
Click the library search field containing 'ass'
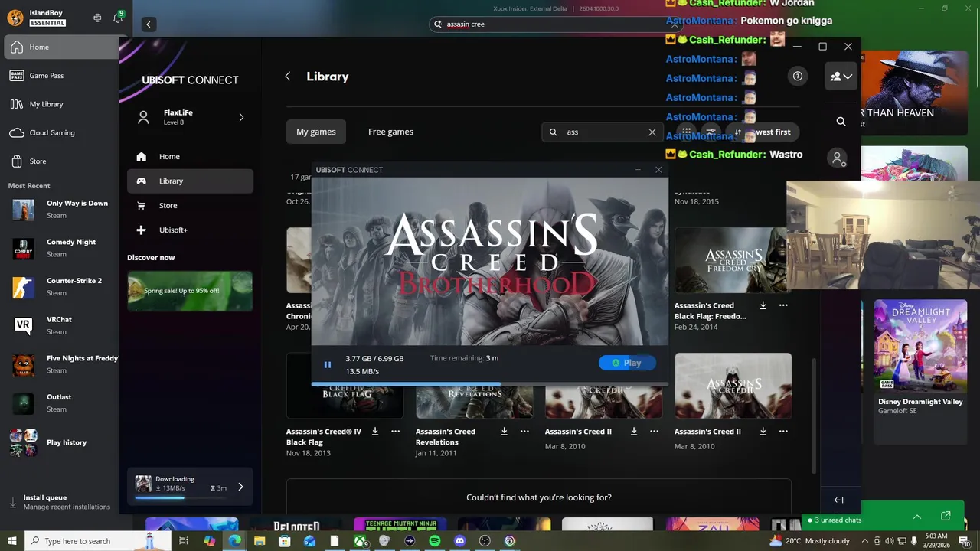tap(601, 132)
